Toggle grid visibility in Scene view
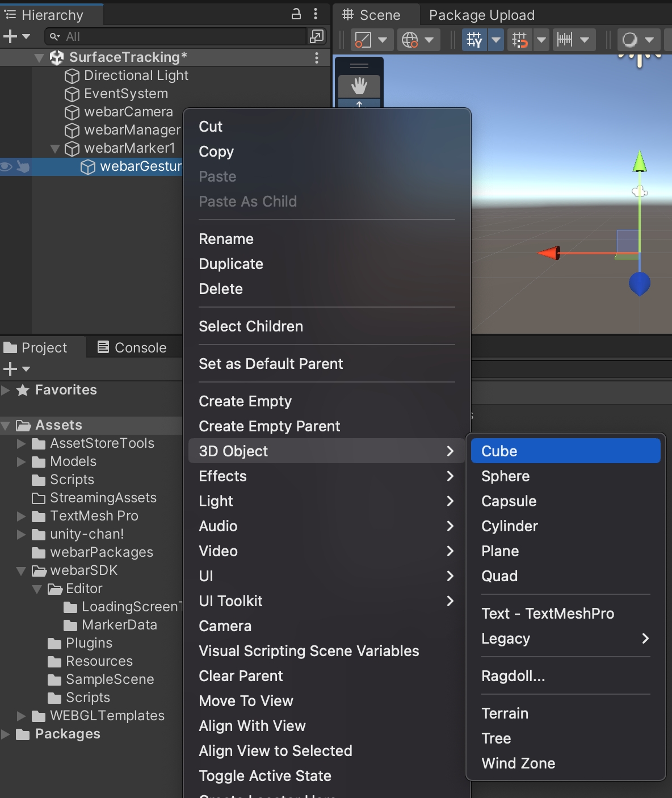 [474, 40]
